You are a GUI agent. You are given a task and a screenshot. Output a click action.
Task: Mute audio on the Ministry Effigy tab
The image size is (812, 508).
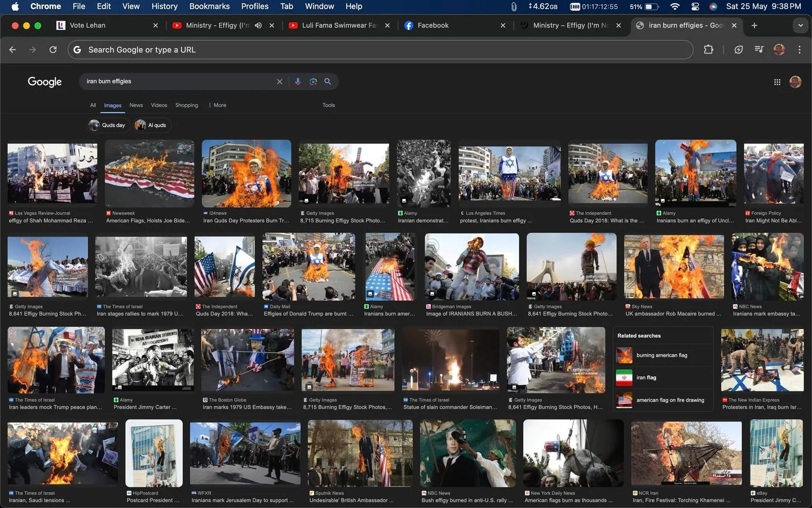point(258,25)
